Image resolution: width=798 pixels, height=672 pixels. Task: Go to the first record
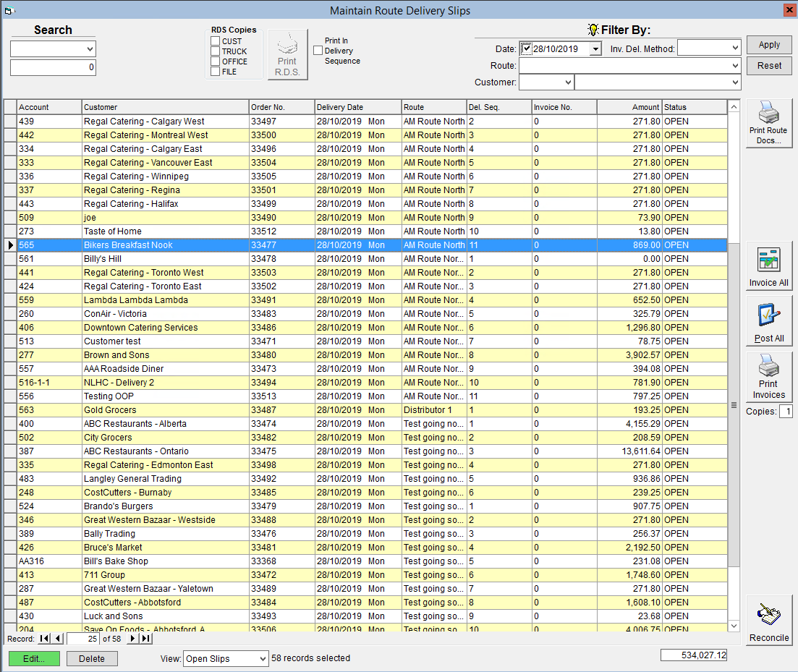pos(44,639)
